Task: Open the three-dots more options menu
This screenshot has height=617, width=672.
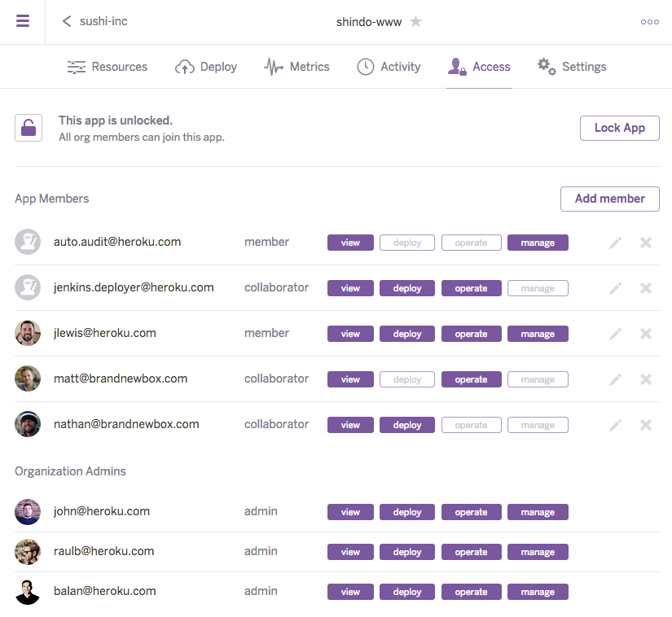Action: [649, 22]
